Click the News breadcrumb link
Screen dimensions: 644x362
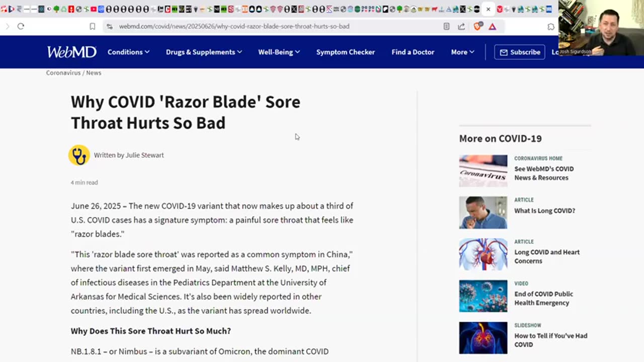(x=94, y=73)
